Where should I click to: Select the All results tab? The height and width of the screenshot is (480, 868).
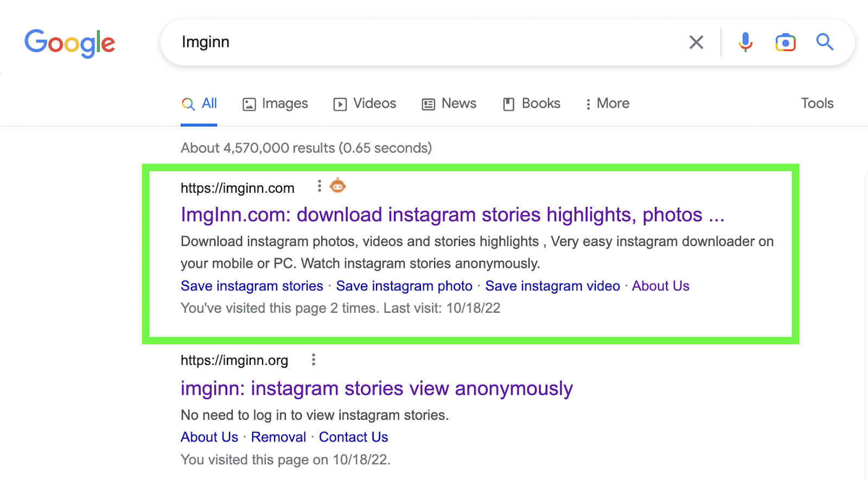tap(199, 103)
